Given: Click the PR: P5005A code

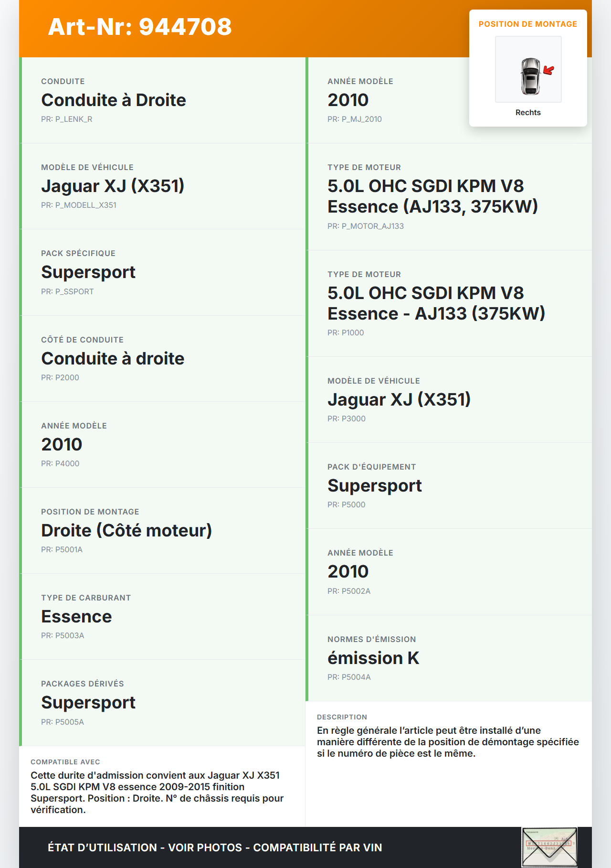Looking at the screenshot, I should [63, 722].
